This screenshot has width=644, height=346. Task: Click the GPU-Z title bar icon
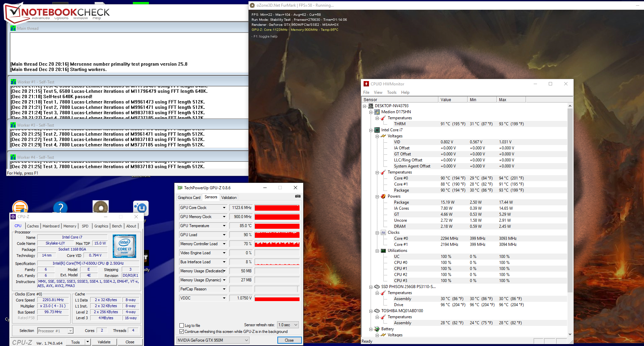coord(180,188)
